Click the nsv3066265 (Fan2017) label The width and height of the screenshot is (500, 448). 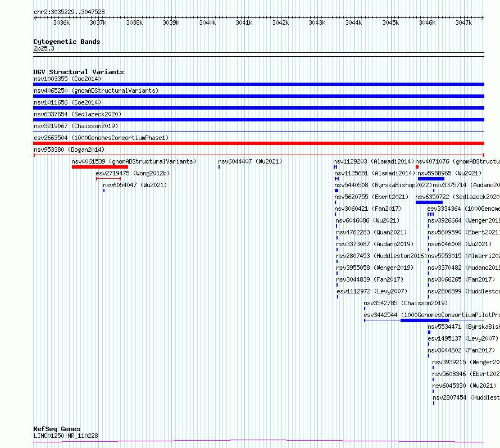coord(461,279)
